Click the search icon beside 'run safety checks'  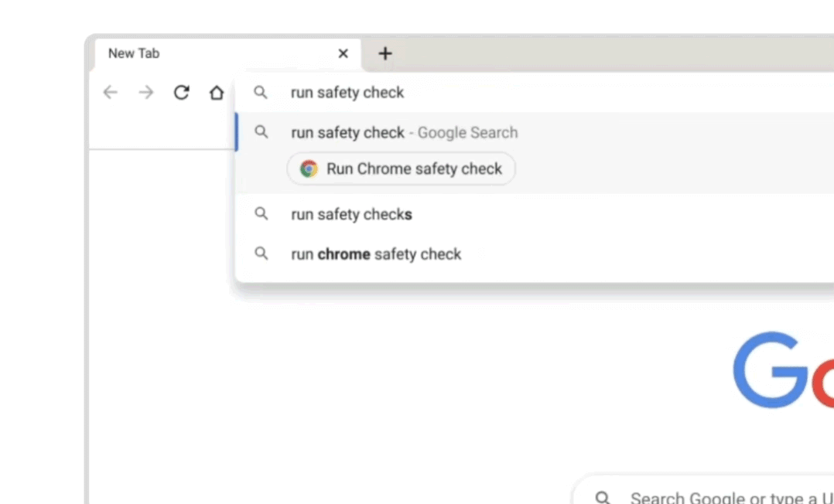tap(261, 214)
